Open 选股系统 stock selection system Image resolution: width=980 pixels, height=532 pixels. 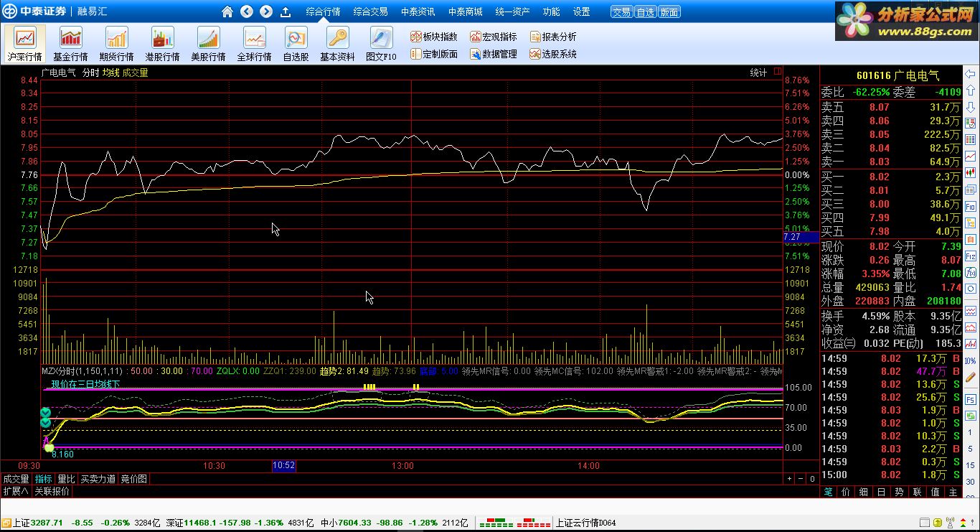[x=553, y=54]
